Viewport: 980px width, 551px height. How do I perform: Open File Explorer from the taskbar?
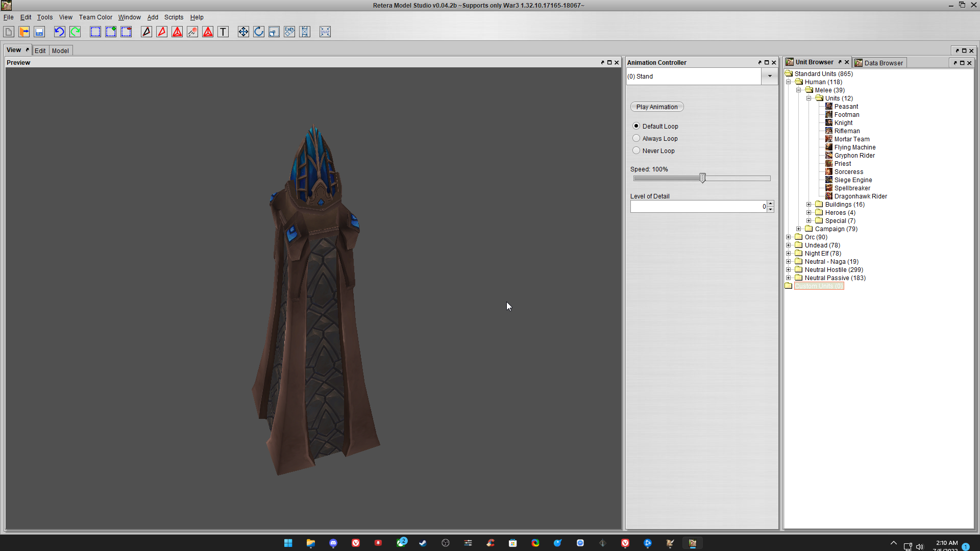(311, 543)
